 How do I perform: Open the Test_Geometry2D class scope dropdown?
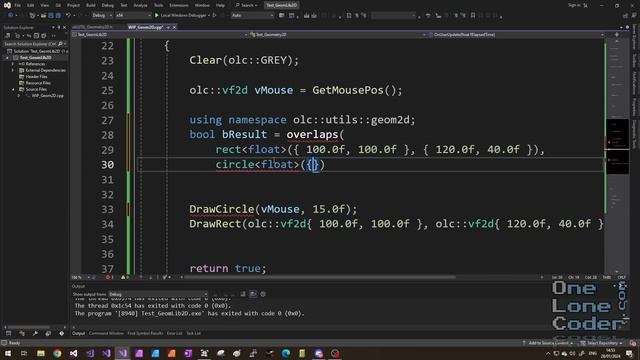pos(337,35)
